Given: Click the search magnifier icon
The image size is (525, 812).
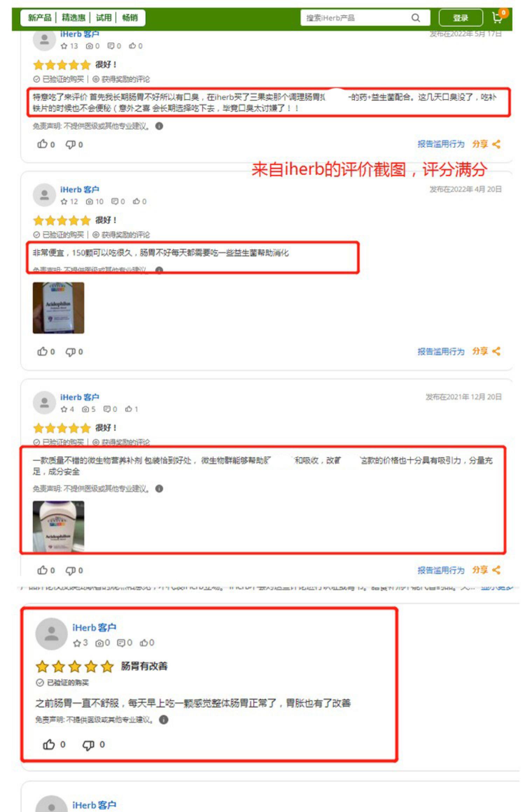Looking at the screenshot, I should click(x=415, y=18).
